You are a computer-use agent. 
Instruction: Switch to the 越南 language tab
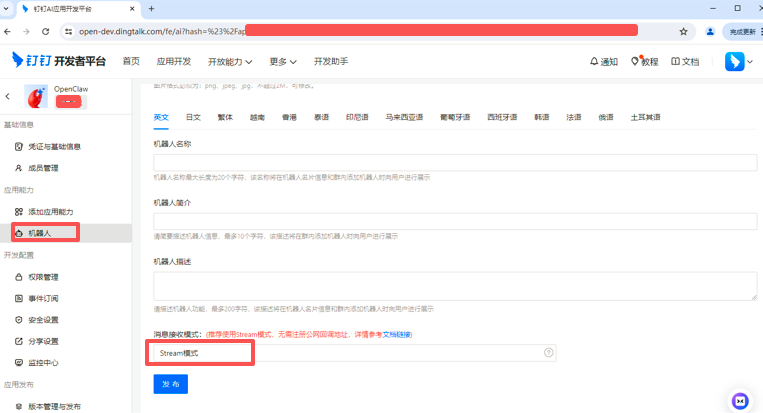tap(257, 117)
